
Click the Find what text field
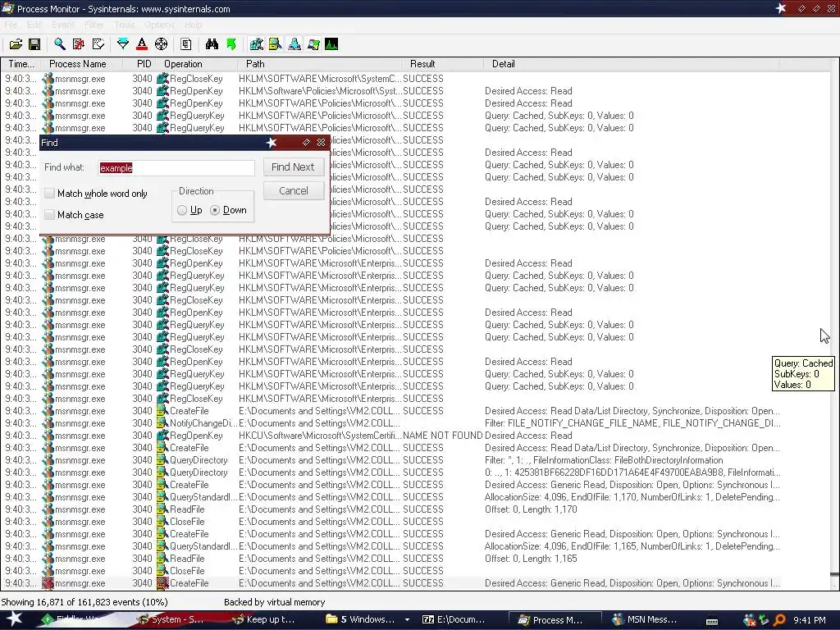(x=177, y=167)
